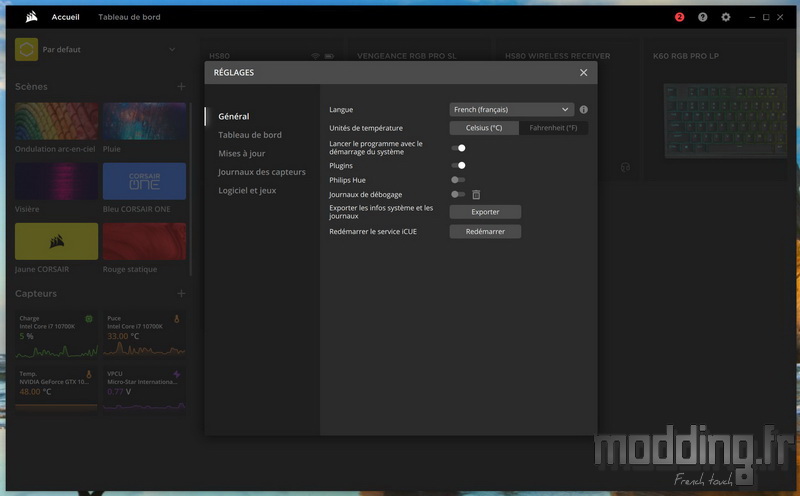Select Fahrenheit temperature unit

coord(554,128)
